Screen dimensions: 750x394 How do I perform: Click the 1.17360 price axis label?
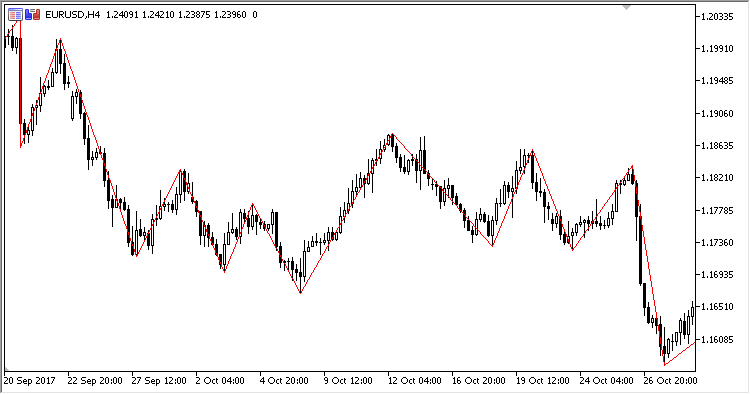click(x=717, y=243)
